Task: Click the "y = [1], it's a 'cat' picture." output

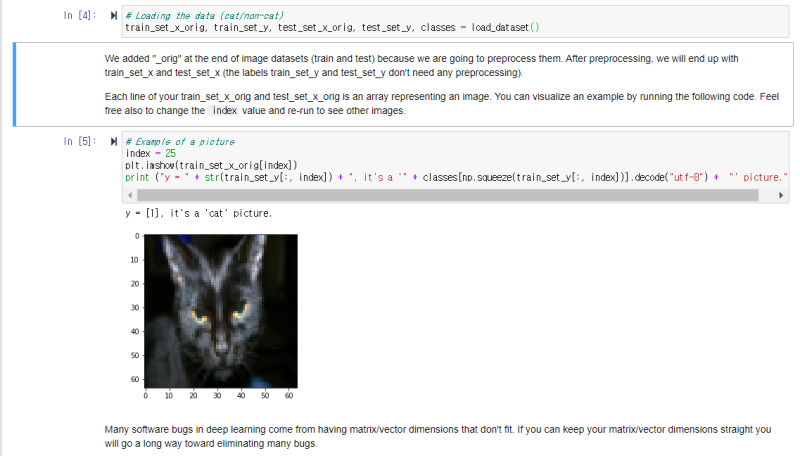Action: point(198,213)
